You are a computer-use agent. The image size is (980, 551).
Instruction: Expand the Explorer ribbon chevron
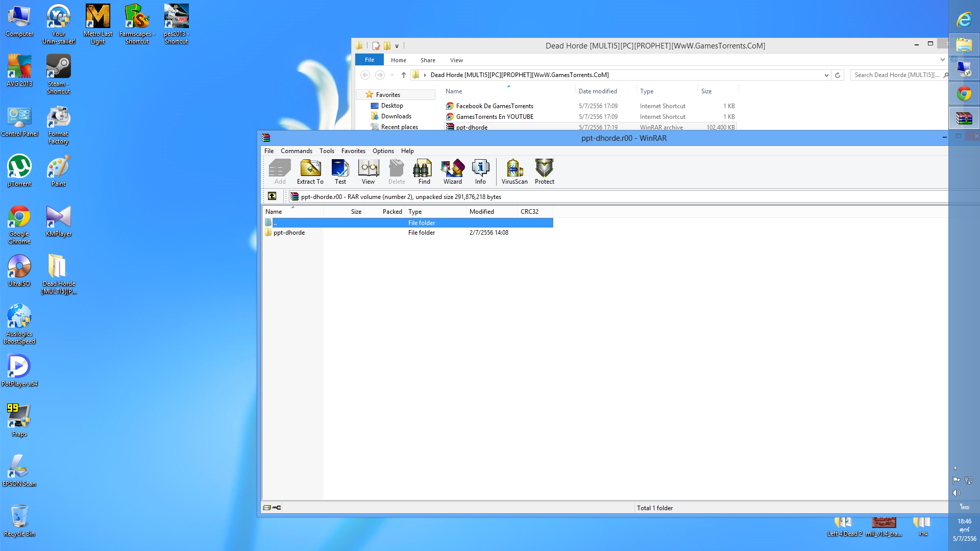click(942, 60)
